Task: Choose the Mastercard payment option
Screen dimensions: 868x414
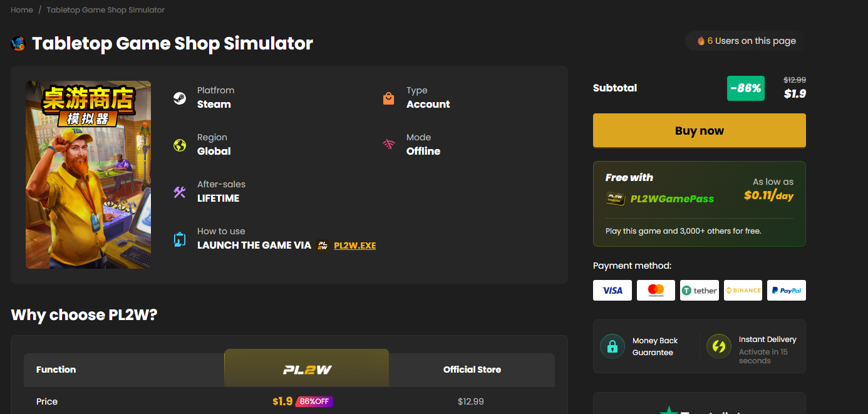Action: [656, 290]
